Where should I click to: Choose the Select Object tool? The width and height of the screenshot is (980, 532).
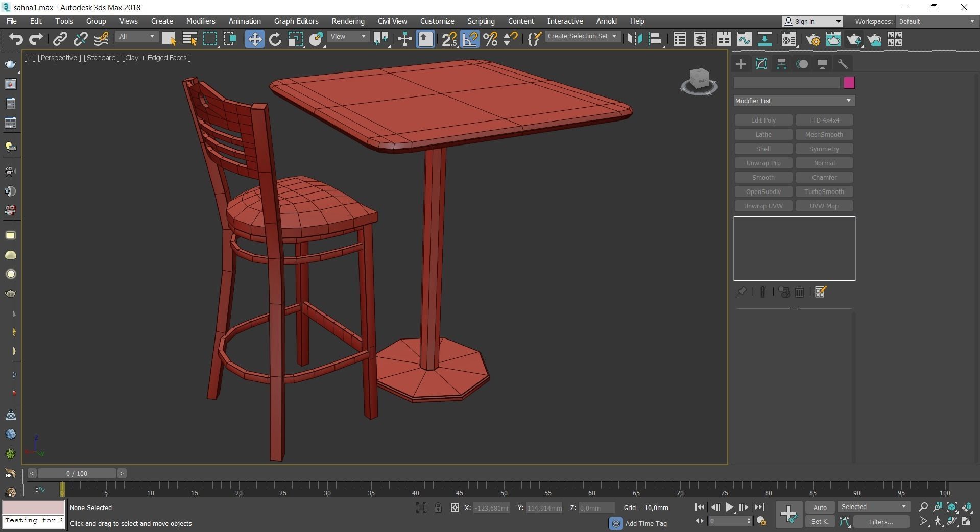click(x=169, y=39)
